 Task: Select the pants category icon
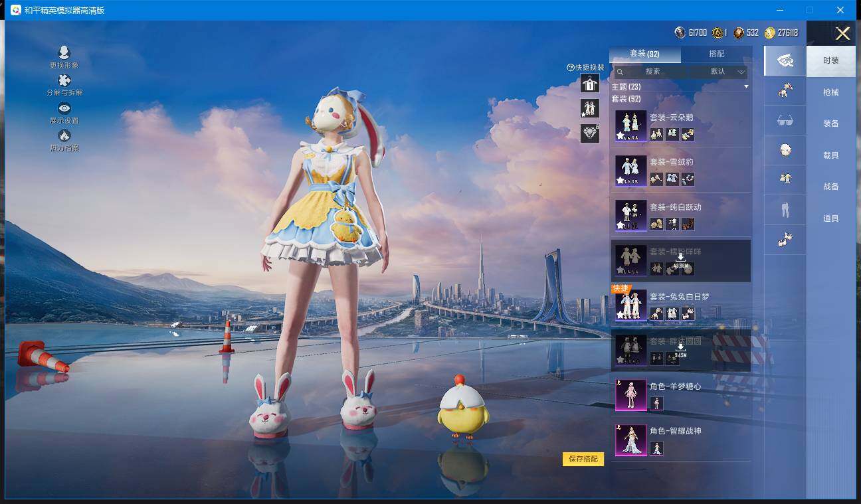tap(785, 210)
